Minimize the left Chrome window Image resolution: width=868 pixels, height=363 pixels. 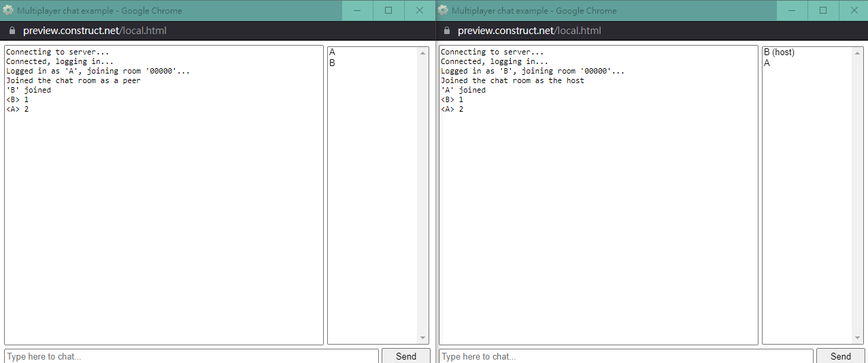357,10
